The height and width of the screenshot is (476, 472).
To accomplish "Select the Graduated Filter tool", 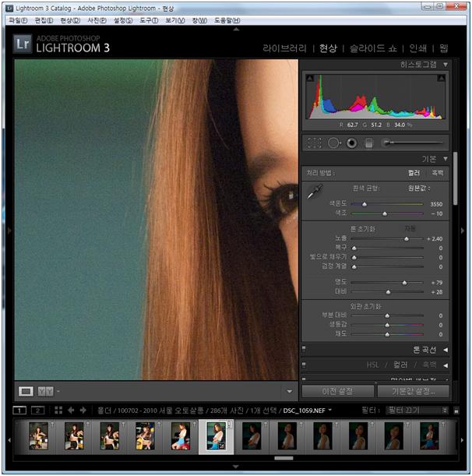I will (368, 143).
